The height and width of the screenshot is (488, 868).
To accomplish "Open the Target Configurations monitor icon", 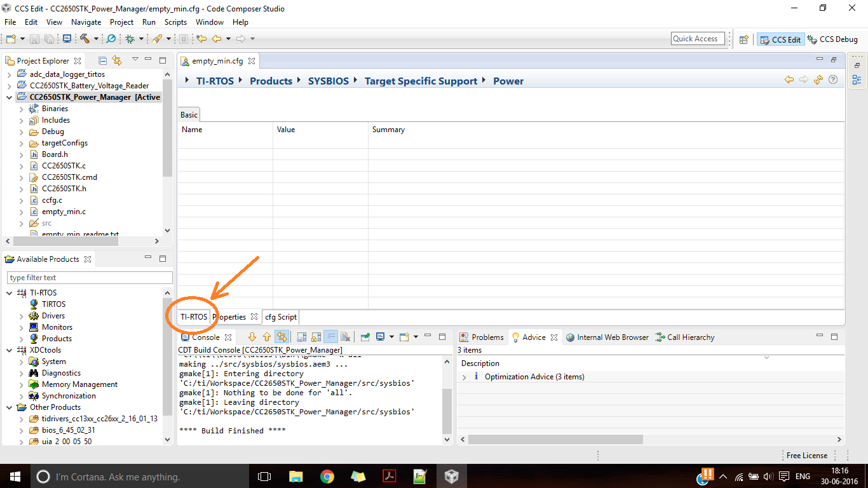I will point(67,39).
